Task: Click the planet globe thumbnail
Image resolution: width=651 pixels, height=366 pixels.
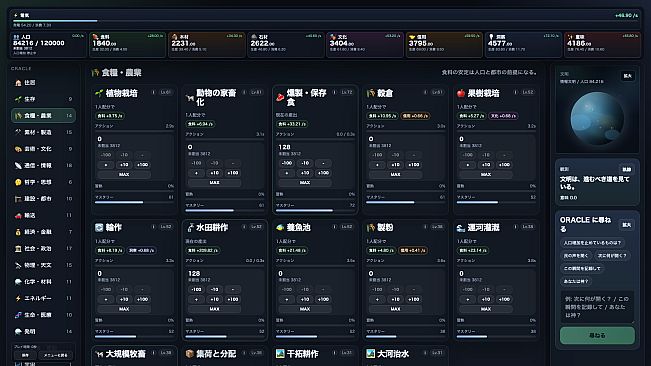Action: pyautogui.click(x=597, y=118)
